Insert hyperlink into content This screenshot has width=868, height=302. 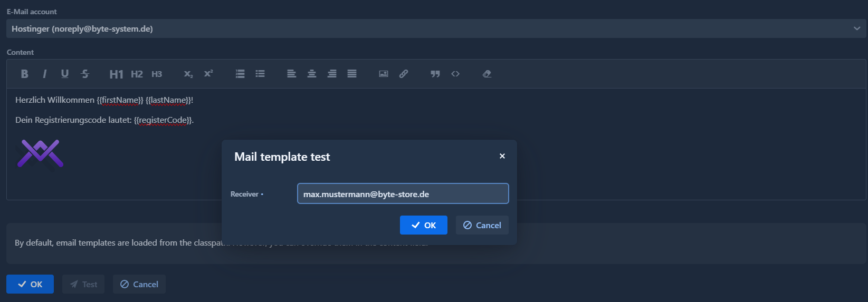[x=404, y=74]
